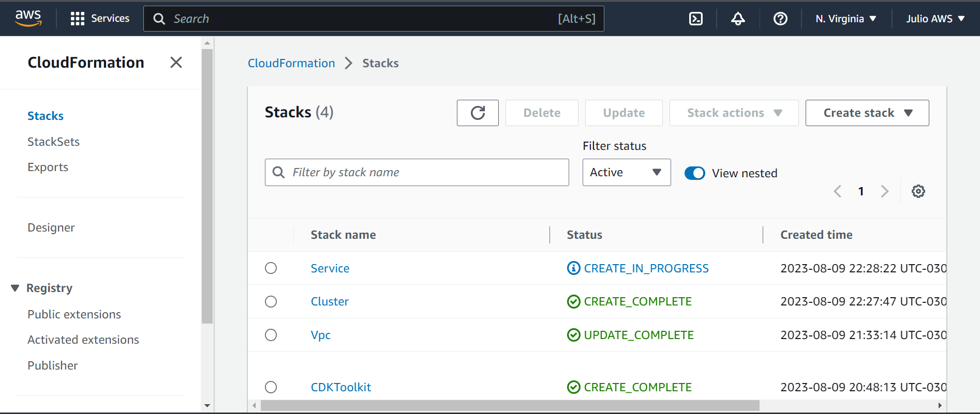Click the sidebar scroll down arrow
Image resolution: width=980 pixels, height=414 pixels.
click(207, 406)
